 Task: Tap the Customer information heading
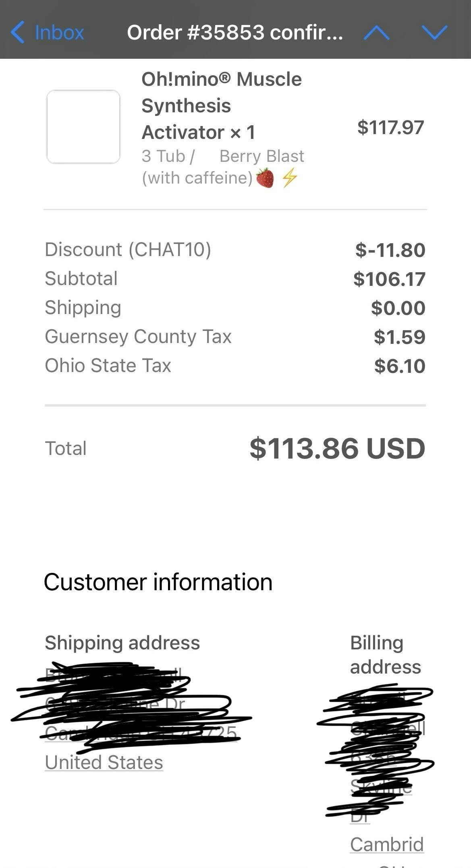(x=158, y=582)
